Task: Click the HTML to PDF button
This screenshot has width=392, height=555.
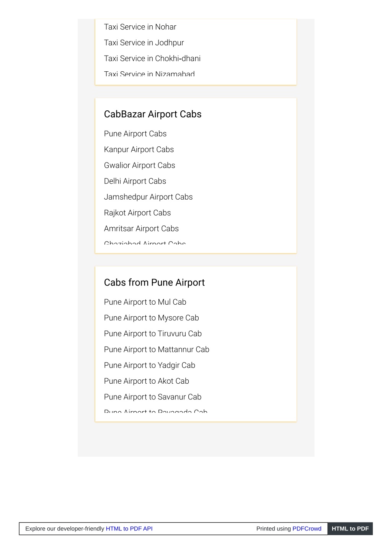Action: pos(350,529)
